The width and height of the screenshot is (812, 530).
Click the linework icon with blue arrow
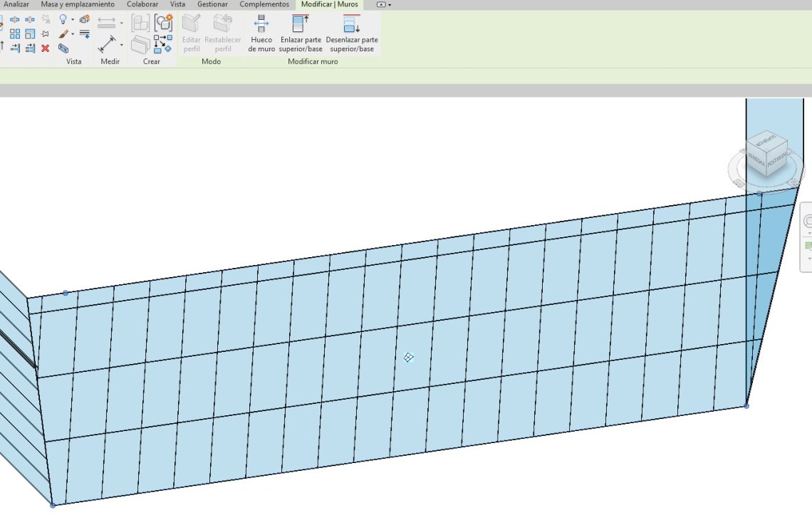84,34
